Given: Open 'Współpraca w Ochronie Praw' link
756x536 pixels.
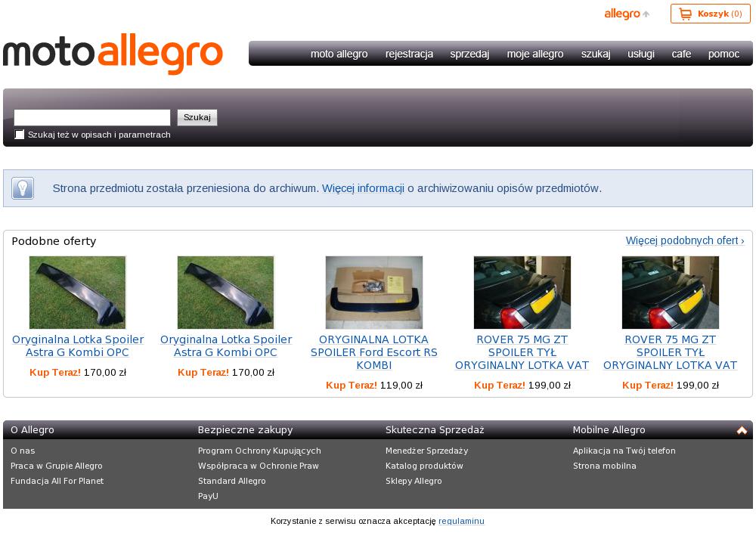Looking at the screenshot, I should click(x=259, y=466).
